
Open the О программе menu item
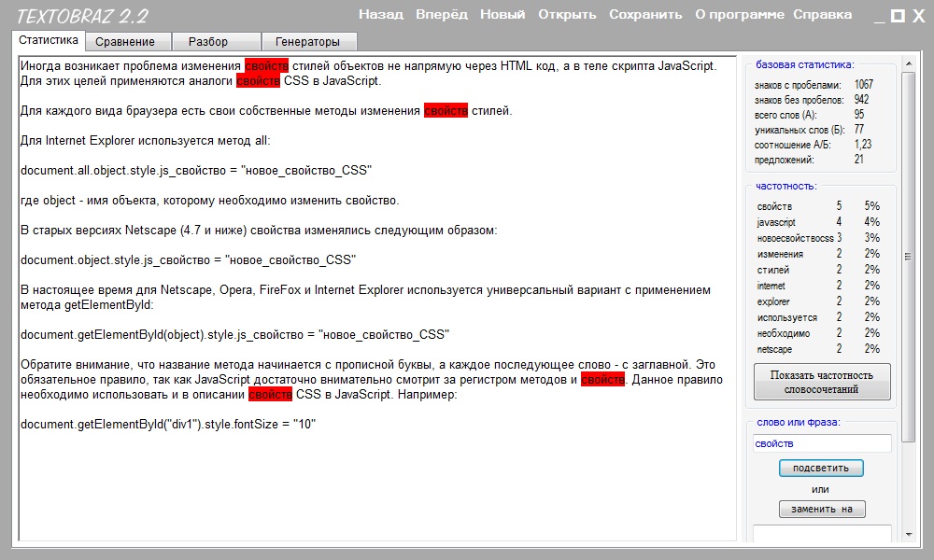(740, 14)
